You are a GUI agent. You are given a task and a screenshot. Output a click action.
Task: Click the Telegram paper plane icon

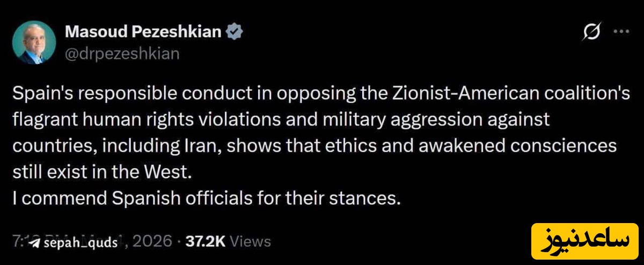click(35, 243)
